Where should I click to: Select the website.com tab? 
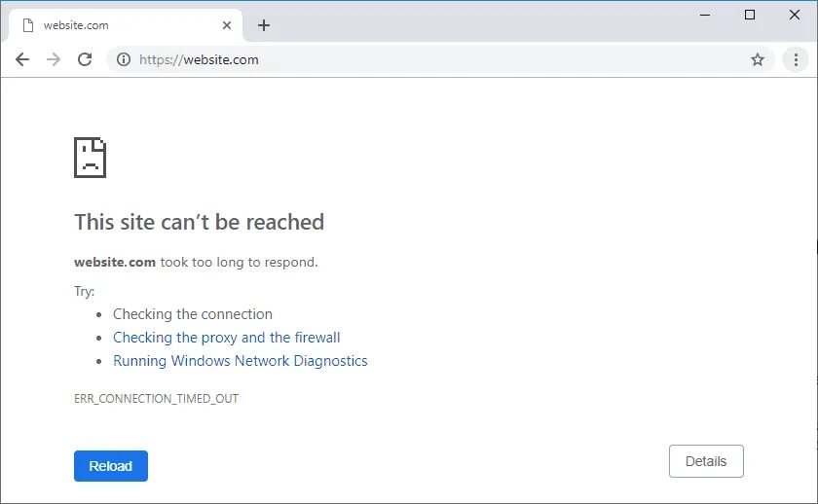pos(126,25)
